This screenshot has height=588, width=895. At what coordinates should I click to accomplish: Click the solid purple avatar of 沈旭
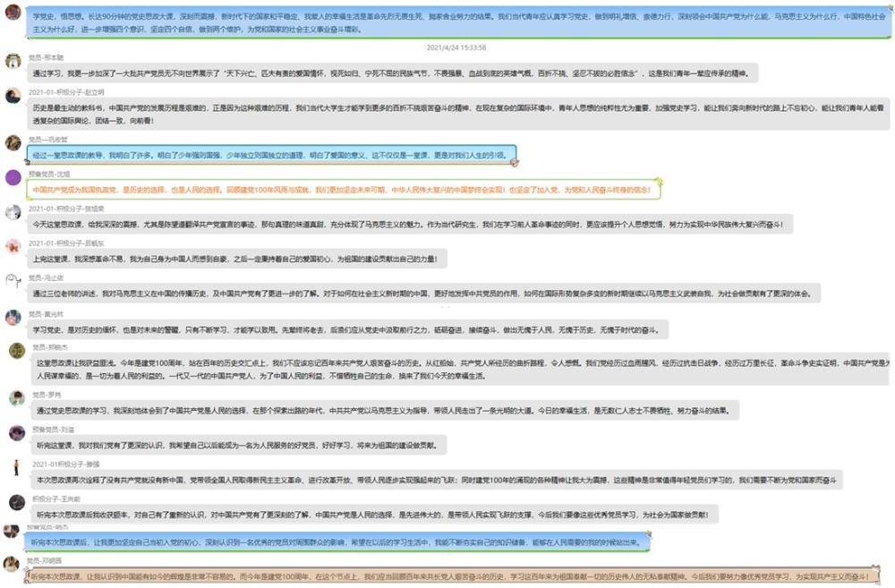click(13, 177)
